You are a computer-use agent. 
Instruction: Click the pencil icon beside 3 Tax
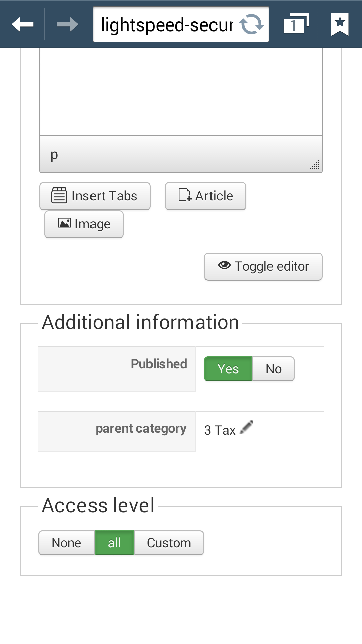click(247, 427)
